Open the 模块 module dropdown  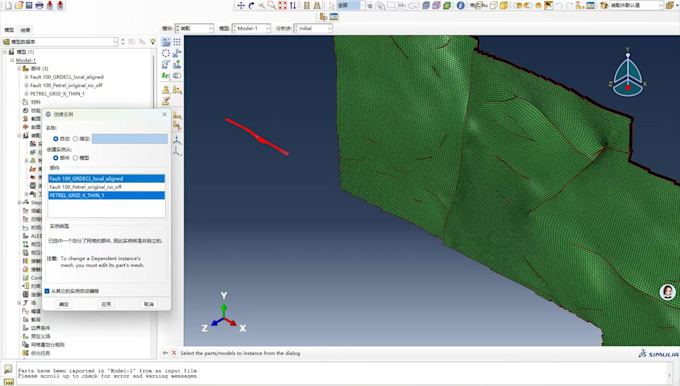pos(194,28)
